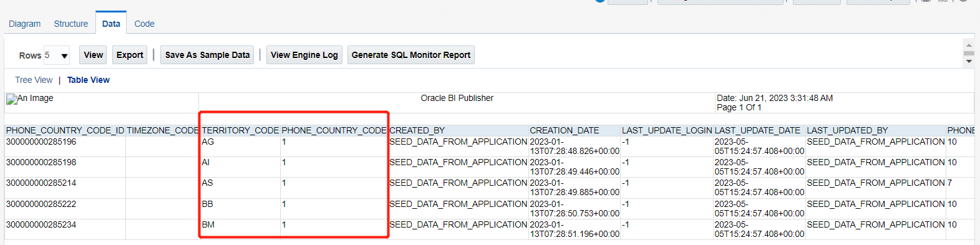Click the LAST_UPDATE_LOGIN column header
Screen dimensions: 980x245
click(667, 130)
